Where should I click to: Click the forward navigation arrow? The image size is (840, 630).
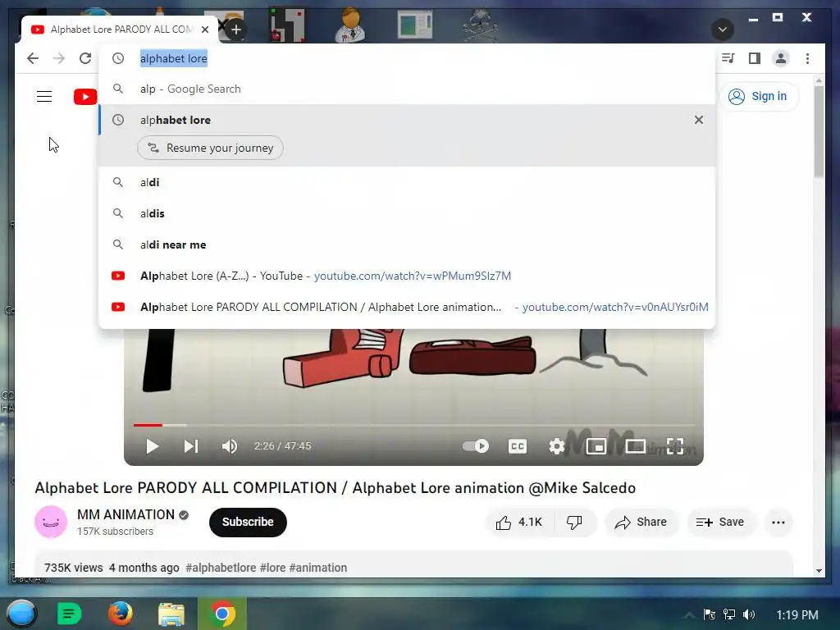59,58
